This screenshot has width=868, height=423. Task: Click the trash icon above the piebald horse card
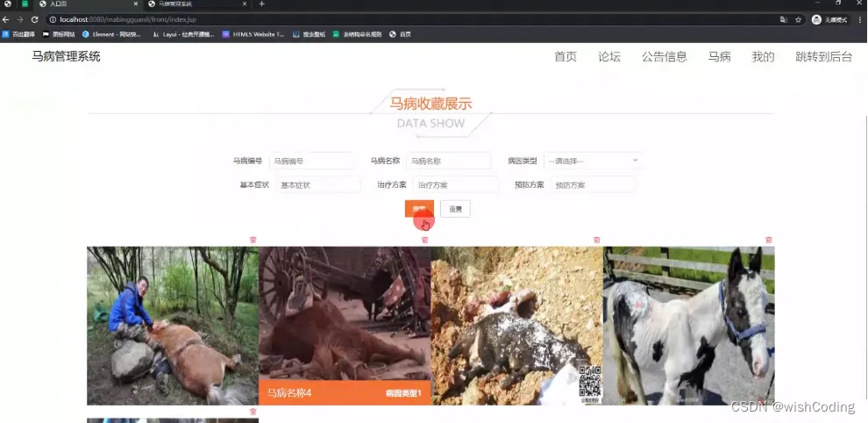[x=768, y=240]
